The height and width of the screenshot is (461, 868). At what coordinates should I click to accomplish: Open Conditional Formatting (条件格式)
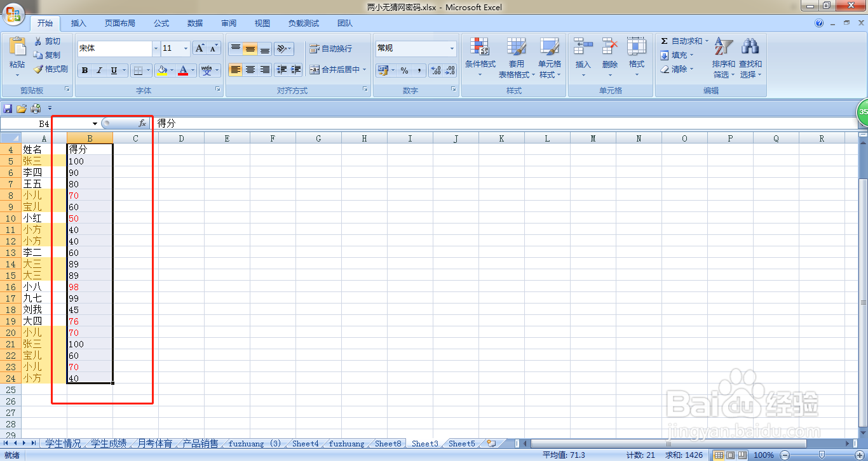coord(480,57)
